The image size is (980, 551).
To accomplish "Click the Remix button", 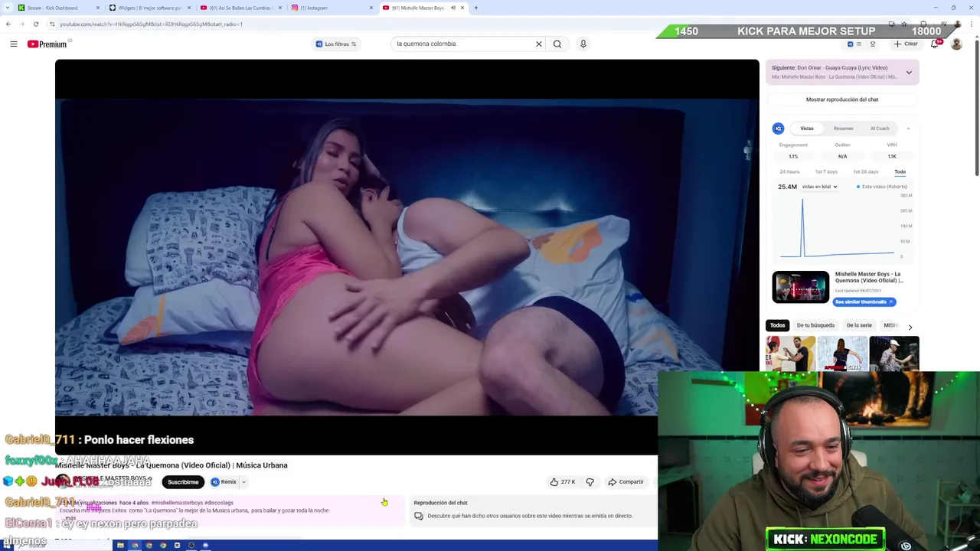I will coord(224,482).
